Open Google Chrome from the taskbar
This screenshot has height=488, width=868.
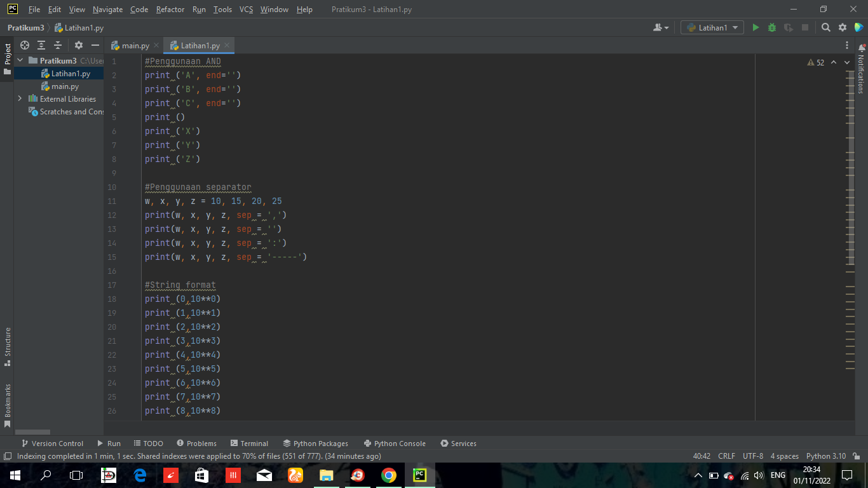tap(389, 475)
